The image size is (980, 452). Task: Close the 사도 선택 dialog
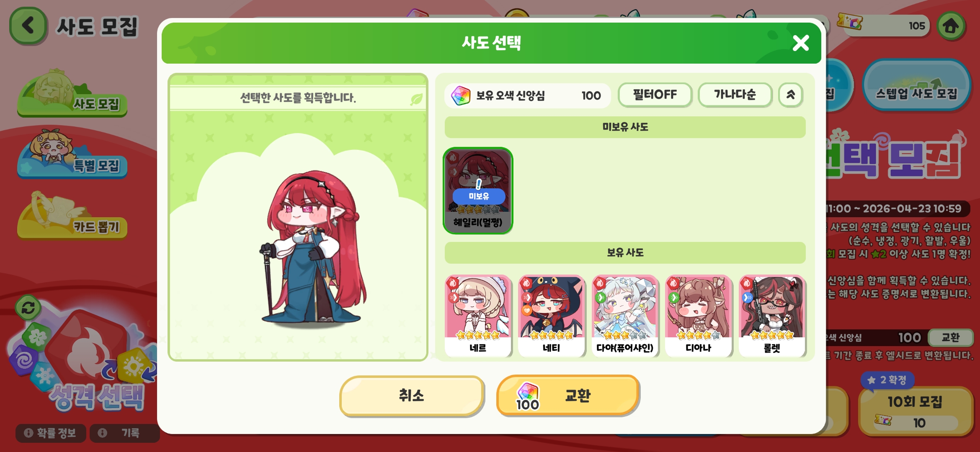tap(800, 43)
